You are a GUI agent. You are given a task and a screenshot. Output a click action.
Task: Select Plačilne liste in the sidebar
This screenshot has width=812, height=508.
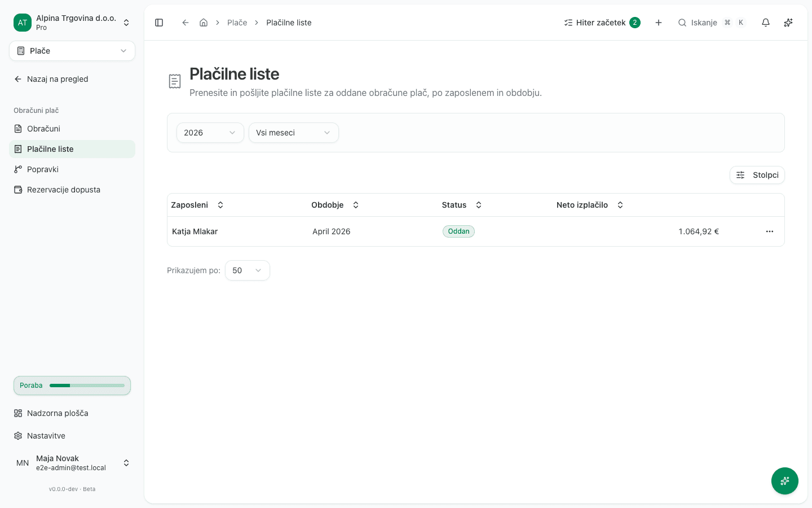point(72,149)
